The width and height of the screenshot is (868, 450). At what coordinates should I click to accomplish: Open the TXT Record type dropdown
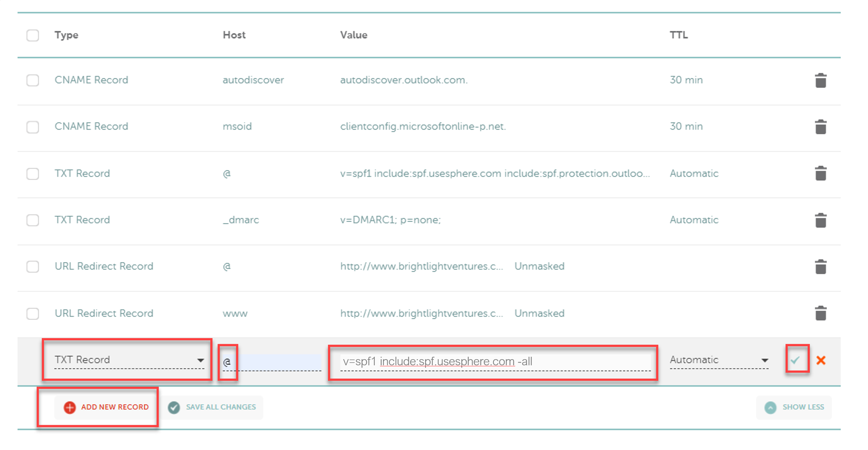129,360
